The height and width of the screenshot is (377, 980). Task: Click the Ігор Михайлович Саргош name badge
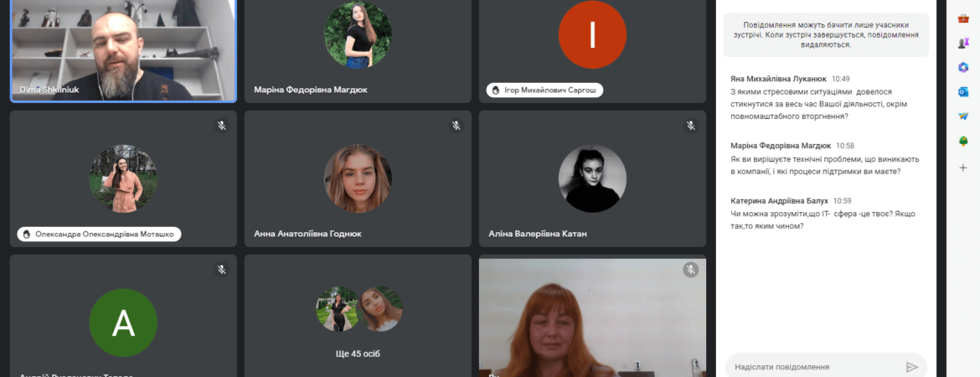coord(545,90)
